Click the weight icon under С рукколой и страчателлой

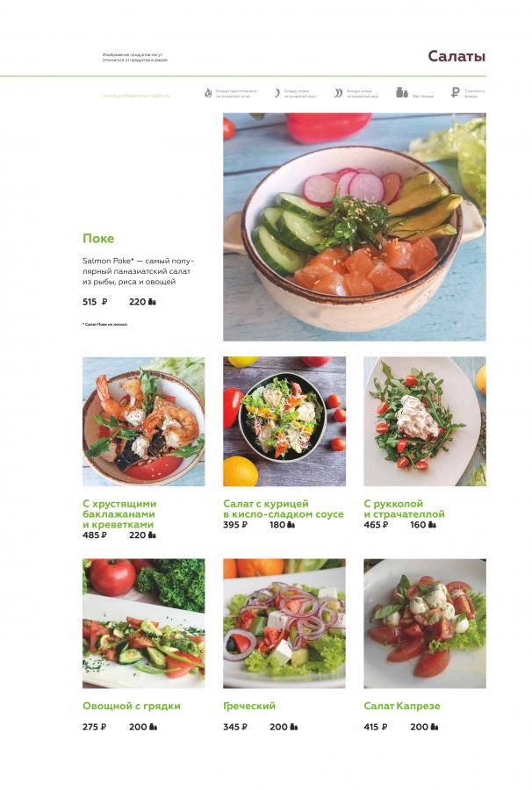click(x=432, y=525)
